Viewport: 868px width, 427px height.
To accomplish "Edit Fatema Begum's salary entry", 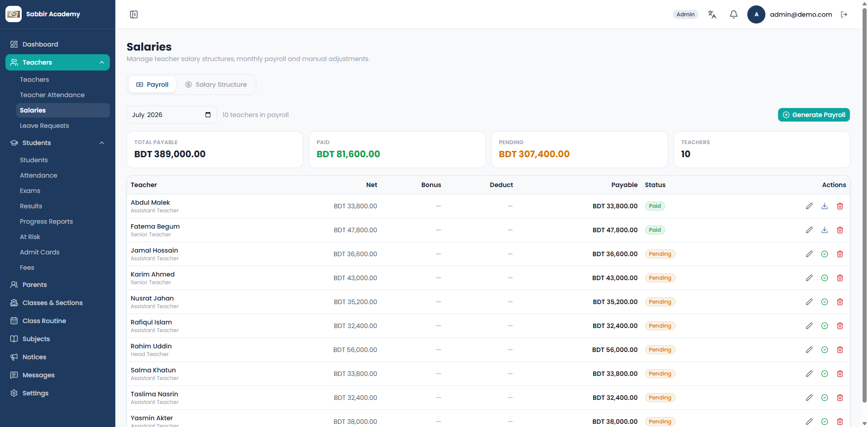I will coord(809,230).
